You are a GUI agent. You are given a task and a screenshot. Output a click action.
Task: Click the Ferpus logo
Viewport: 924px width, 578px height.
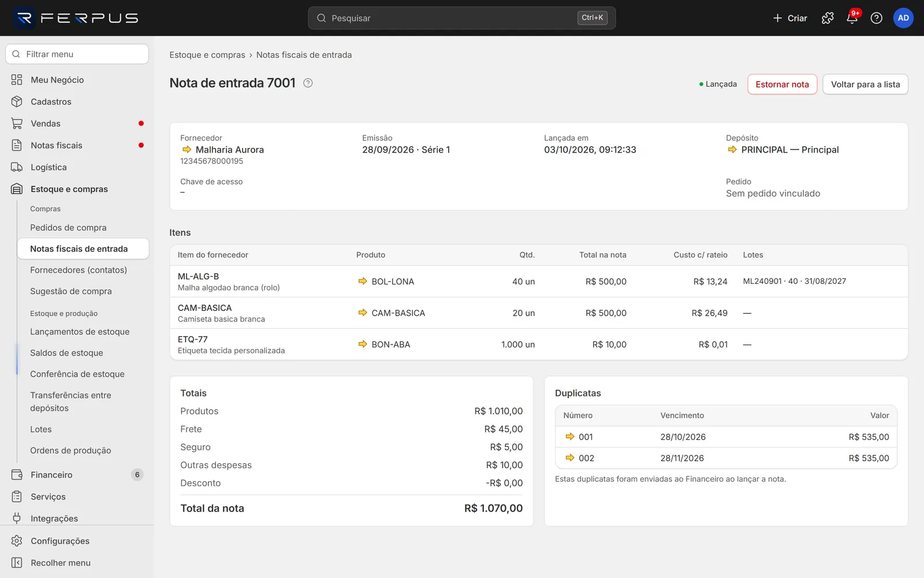point(76,18)
